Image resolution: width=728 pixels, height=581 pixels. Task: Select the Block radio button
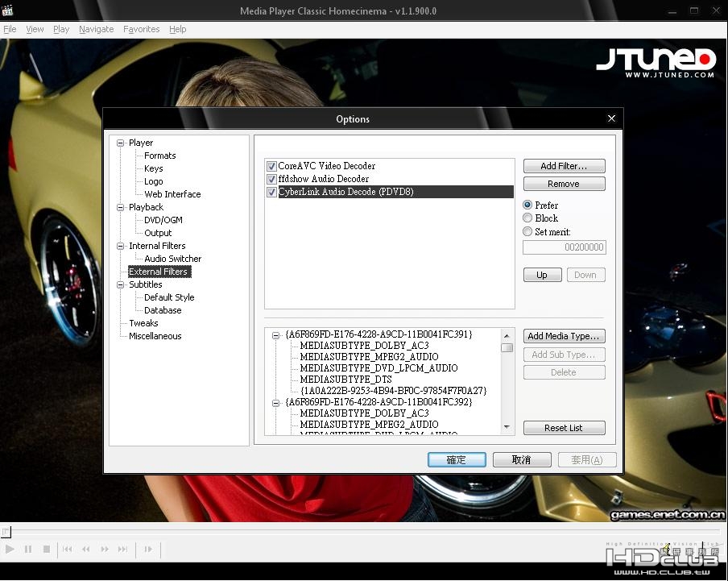coord(527,218)
